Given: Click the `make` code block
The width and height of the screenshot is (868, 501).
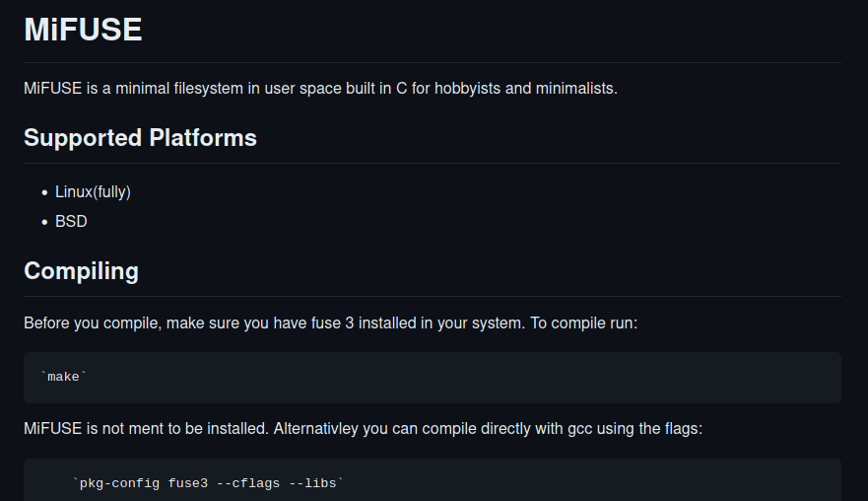Looking at the screenshot, I should point(433,377).
